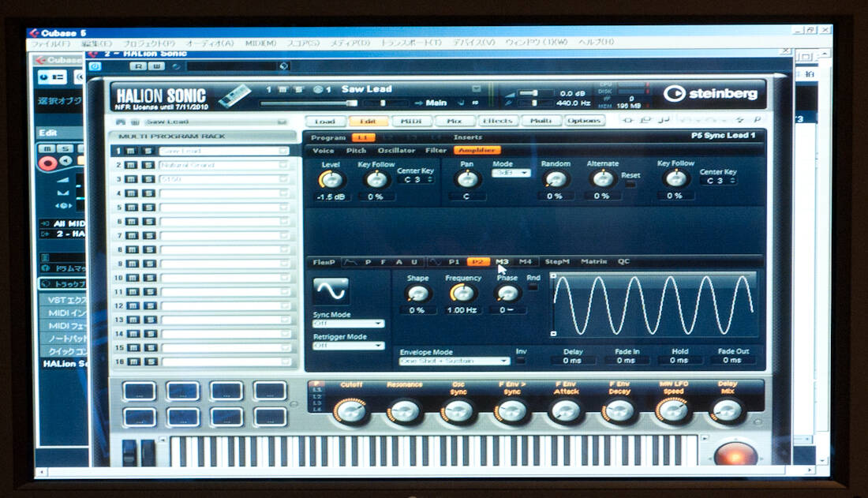868x498 pixels.
Task: Click the Multi page button
Action: click(541, 121)
